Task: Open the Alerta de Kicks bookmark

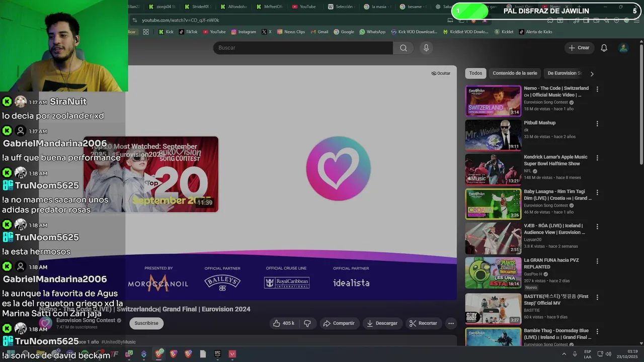Action: pyautogui.click(x=535, y=32)
